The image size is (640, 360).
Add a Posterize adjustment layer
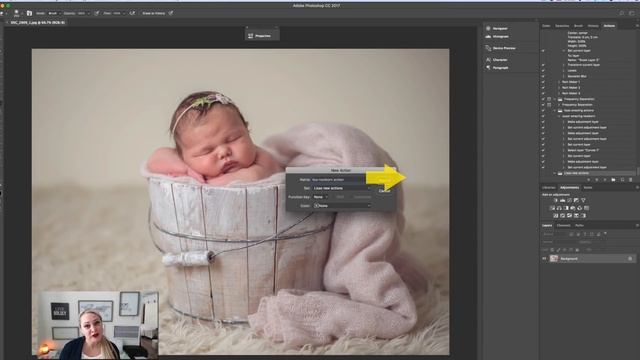[562, 216]
